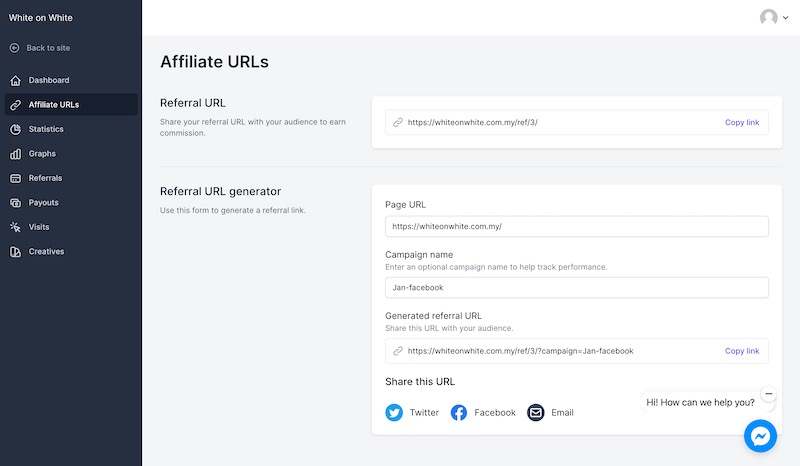Image resolution: width=800 pixels, height=466 pixels.
Task: Select Affiliate URLs in the sidebar
Action: 54,104
